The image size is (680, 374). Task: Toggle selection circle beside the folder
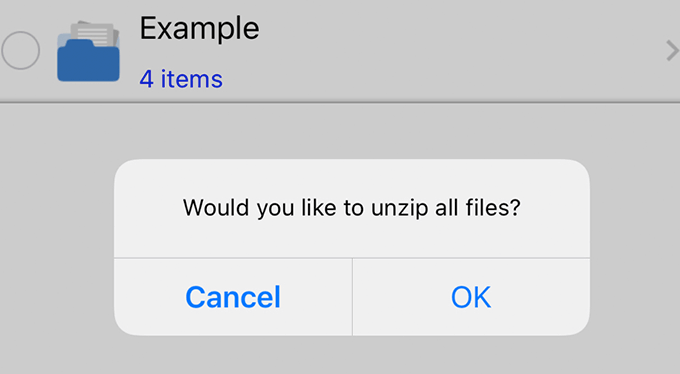click(x=21, y=50)
